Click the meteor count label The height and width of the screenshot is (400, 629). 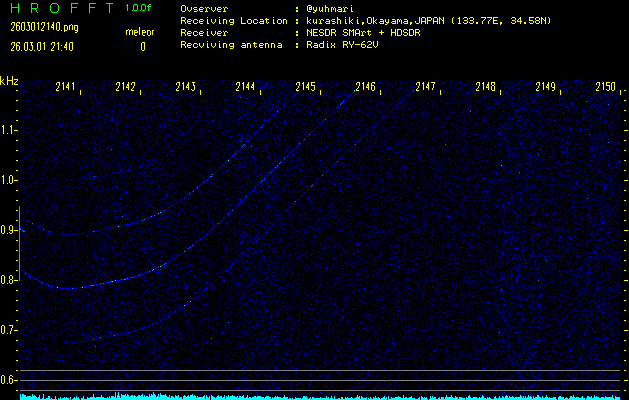click(x=139, y=33)
